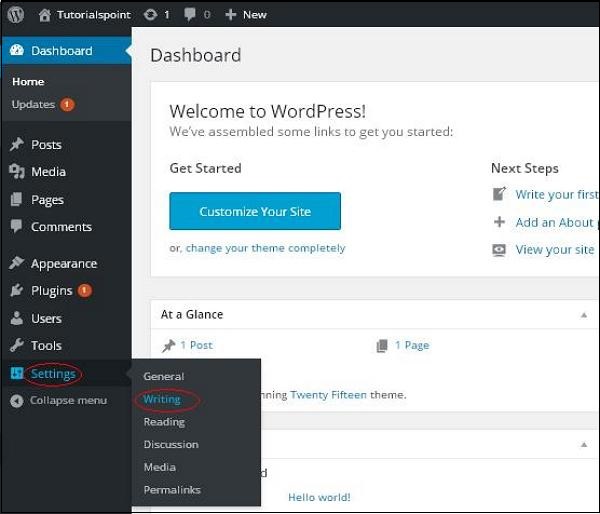The height and width of the screenshot is (514, 600).
Task: Collapse the At a Glance panel
Action: (584, 315)
